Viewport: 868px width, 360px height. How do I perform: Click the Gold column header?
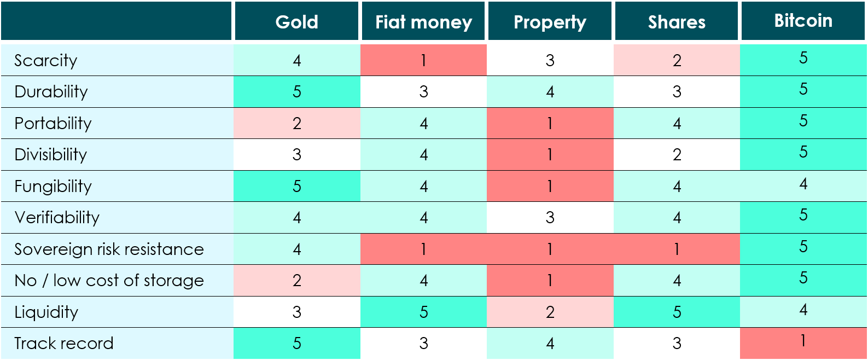296,22
